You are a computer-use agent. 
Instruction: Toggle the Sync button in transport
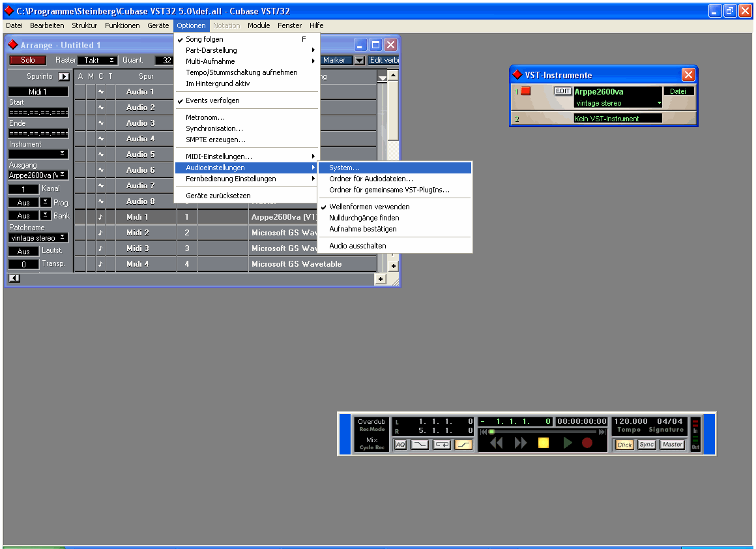click(647, 444)
